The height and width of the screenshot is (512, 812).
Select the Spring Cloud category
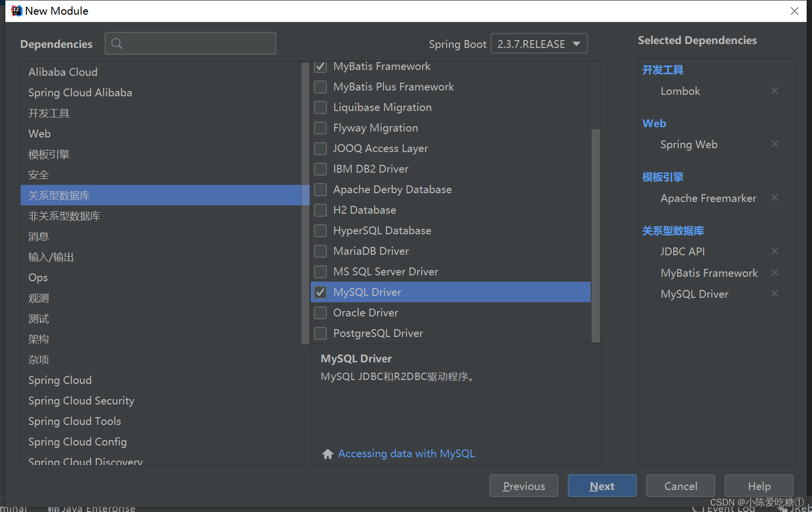pos(161,380)
